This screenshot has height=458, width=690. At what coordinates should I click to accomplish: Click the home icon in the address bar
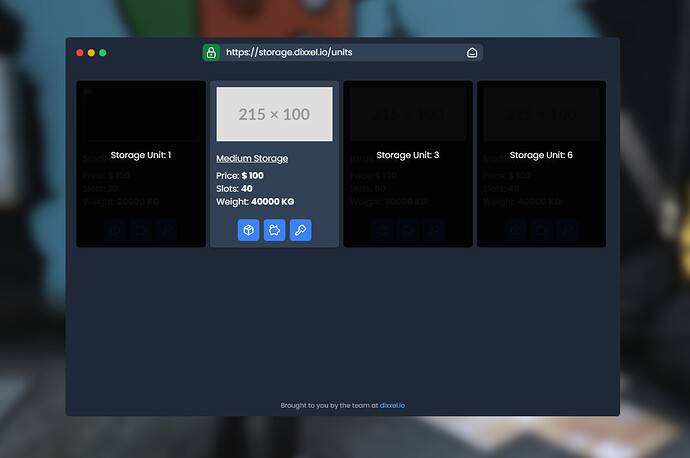click(472, 53)
